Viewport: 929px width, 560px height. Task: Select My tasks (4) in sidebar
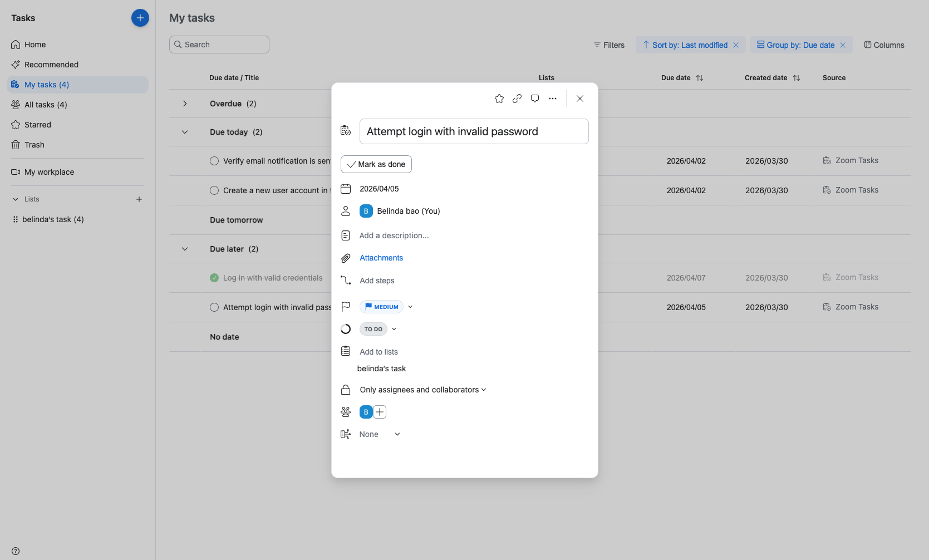(x=77, y=85)
